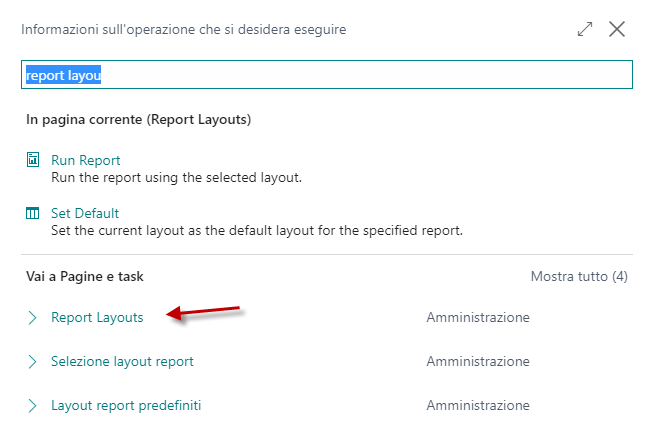The image size is (651, 434).
Task: Click the chevron beside Report Layouts
Action: (x=32, y=318)
